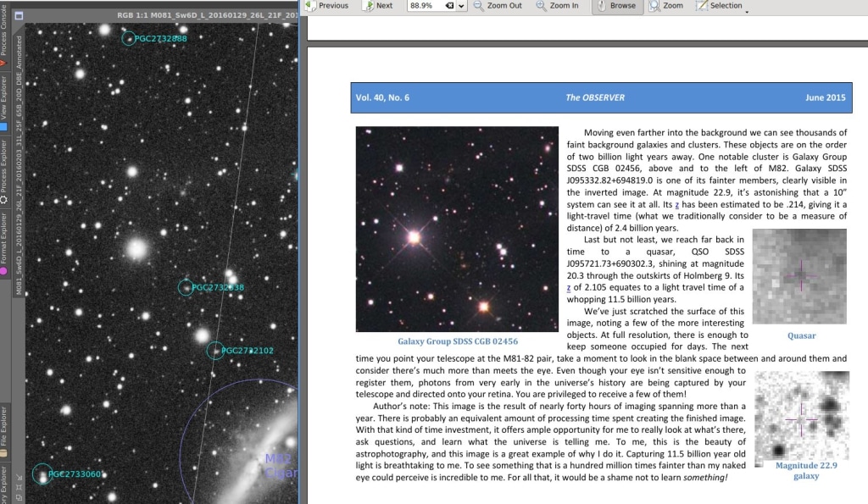Click the underlined z link before 'has been estimated'
The image size is (868, 504).
pos(676,205)
